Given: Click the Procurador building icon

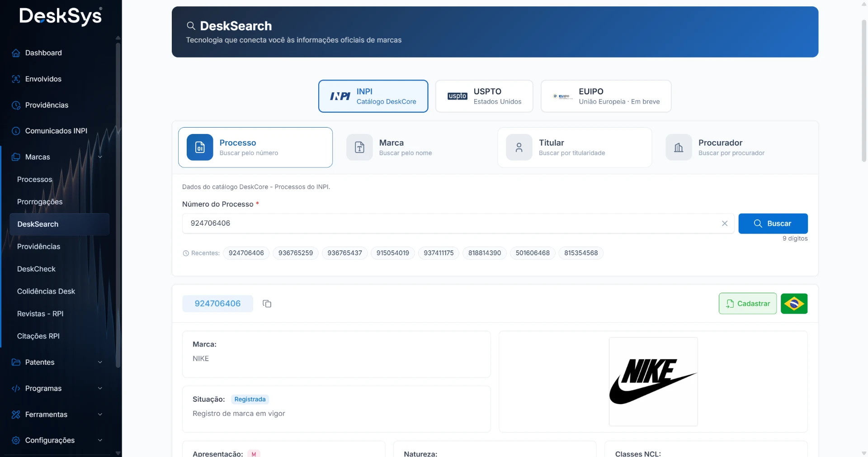Looking at the screenshot, I should (679, 148).
